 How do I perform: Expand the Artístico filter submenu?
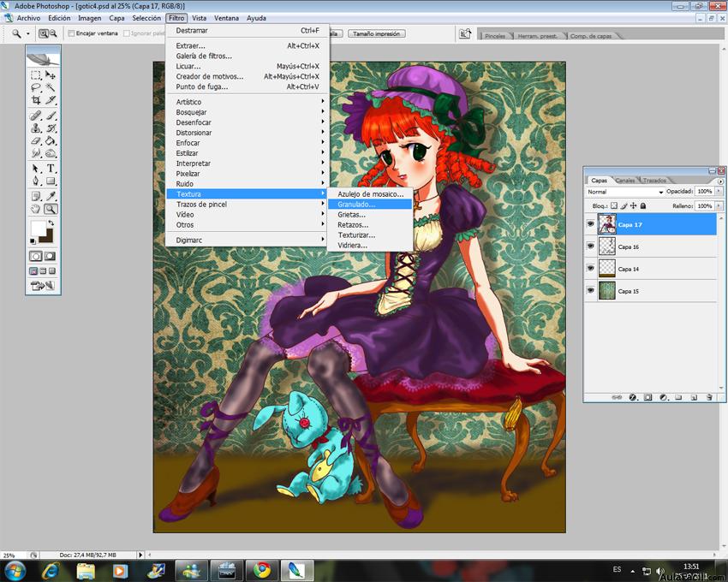coord(248,102)
